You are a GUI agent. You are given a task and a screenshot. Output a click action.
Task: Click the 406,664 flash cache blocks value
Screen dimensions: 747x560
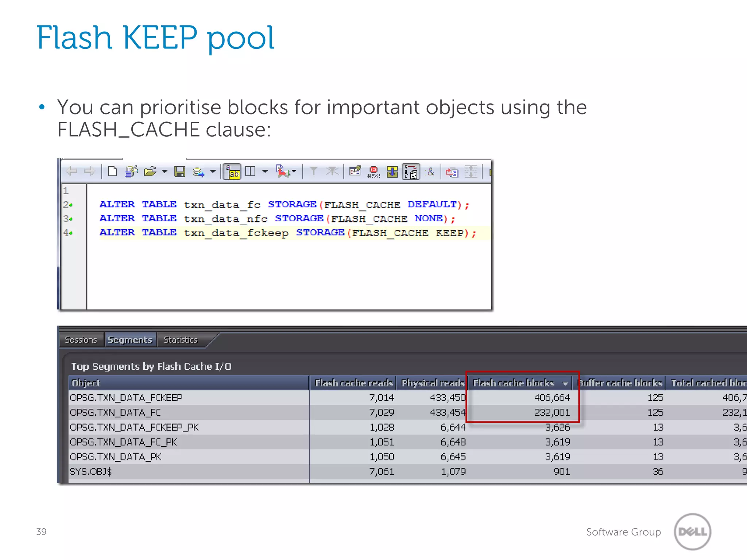(x=552, y=397)
